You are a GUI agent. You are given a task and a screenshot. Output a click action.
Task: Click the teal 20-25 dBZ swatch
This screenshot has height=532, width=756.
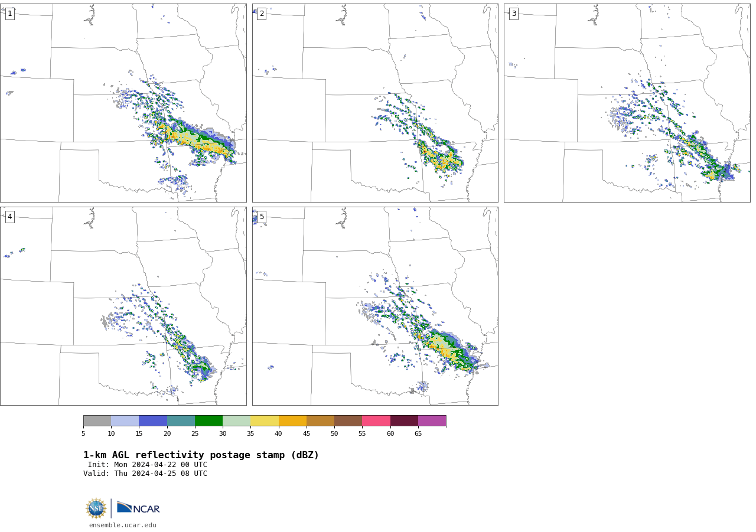point(181,421)
